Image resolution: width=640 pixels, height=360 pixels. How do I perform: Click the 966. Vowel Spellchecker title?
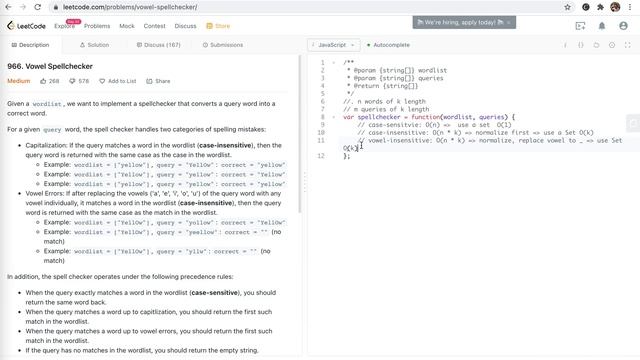[50, 66]
